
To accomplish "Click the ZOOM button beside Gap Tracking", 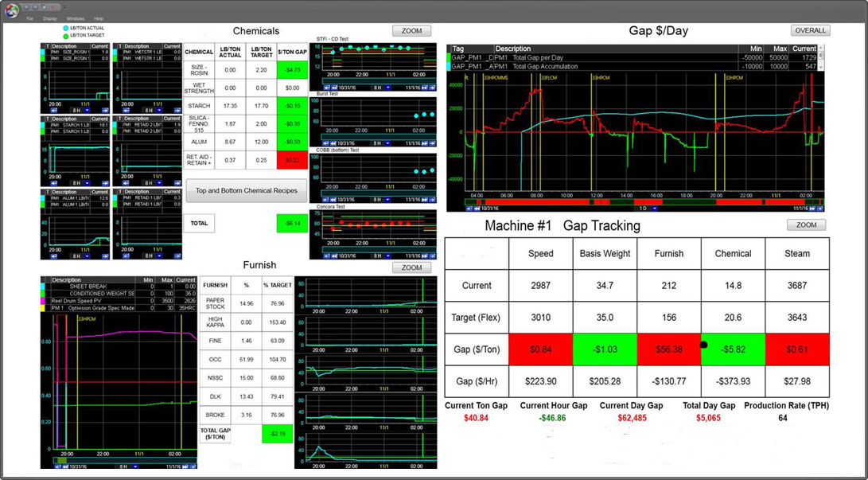I will [x=806, y=225].
